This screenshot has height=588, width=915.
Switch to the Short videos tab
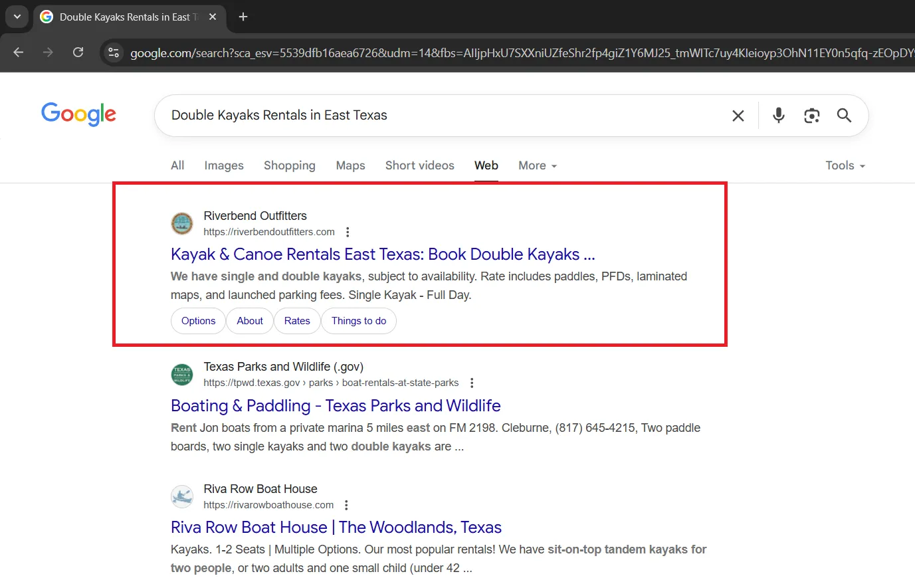tap(419, 165)
